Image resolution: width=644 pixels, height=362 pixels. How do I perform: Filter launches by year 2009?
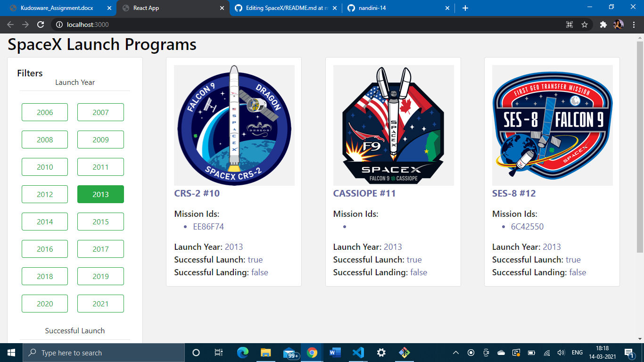[x=100, y=140]
